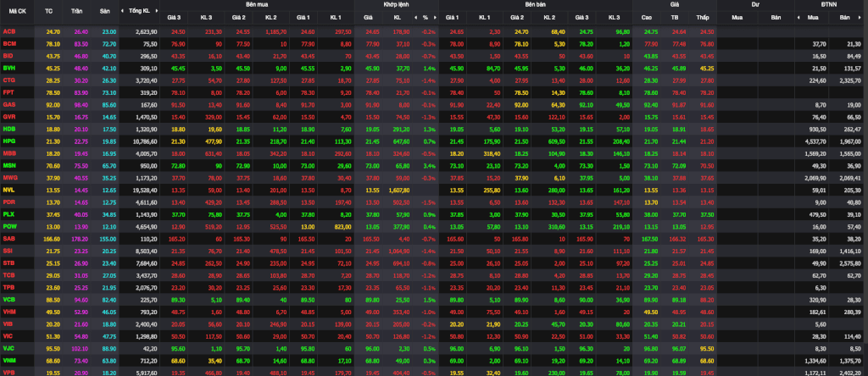Image resolution: width=868 pixels, height=376 pixels.
Task: Click the right arrow beside Tổng KL header
Action: coord(157,11)
